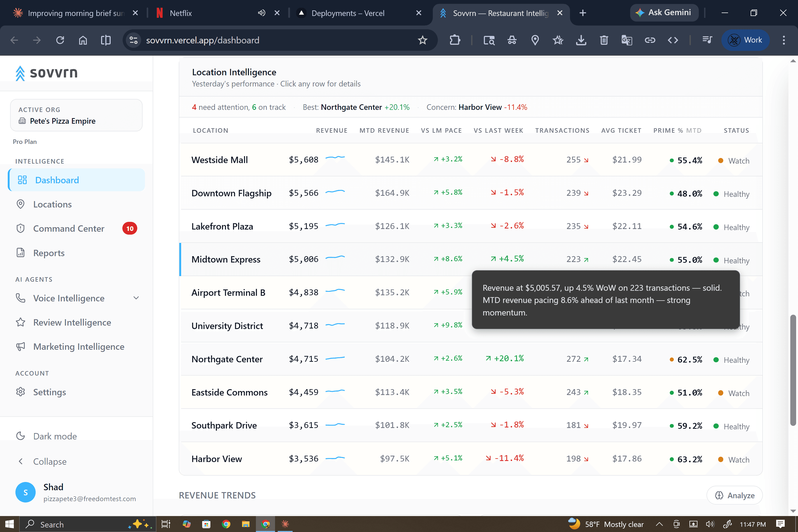The image size is (798, 532).
Task: Open Settings under Account
Action: (x=50, y=392)
